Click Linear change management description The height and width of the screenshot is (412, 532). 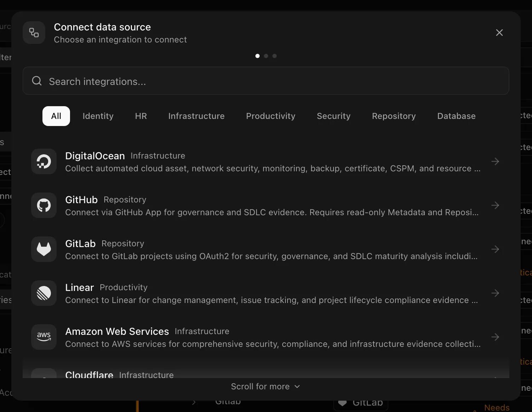click(x=272, y=300)
